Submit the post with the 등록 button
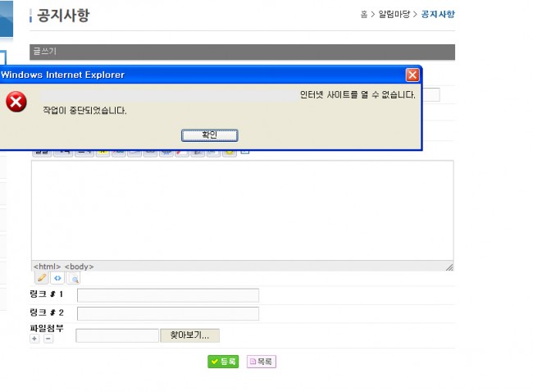The image size is (533, 392). [x=223, y=362]
